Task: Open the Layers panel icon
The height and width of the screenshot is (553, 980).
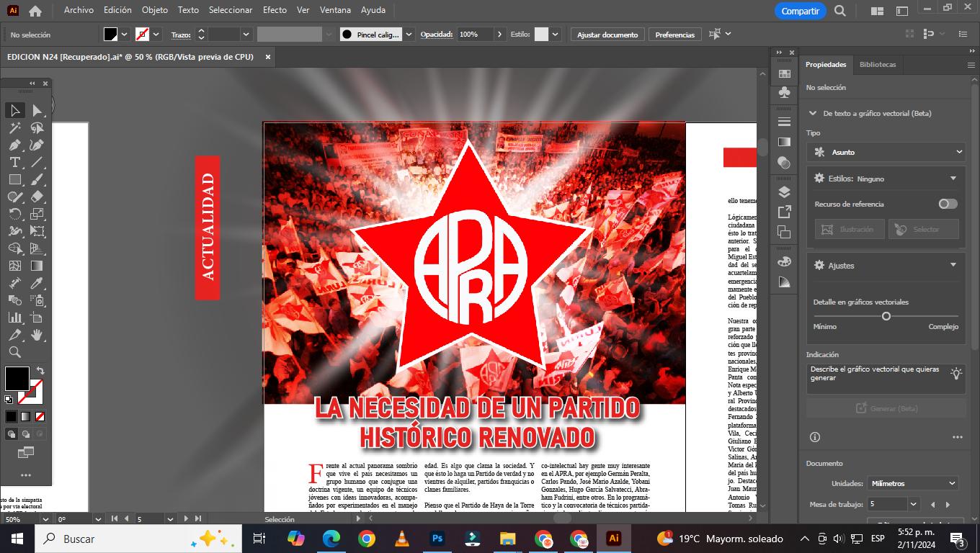Action: coord(785,192)
